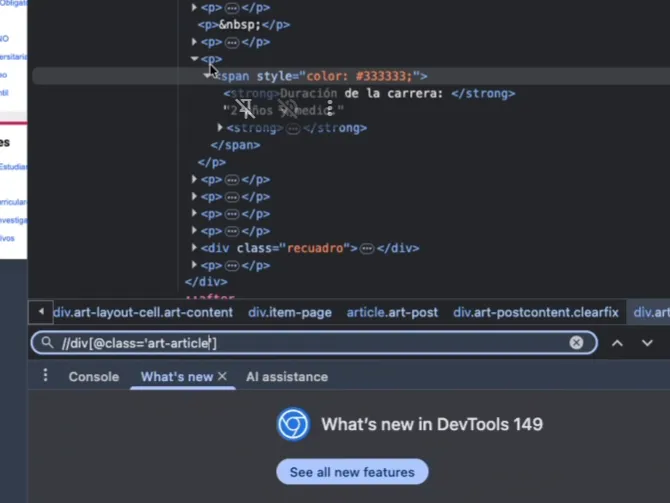Viewport: 670px width, 503px height.
Task: Click the closing </span> tag
Action: pos(235,145)
